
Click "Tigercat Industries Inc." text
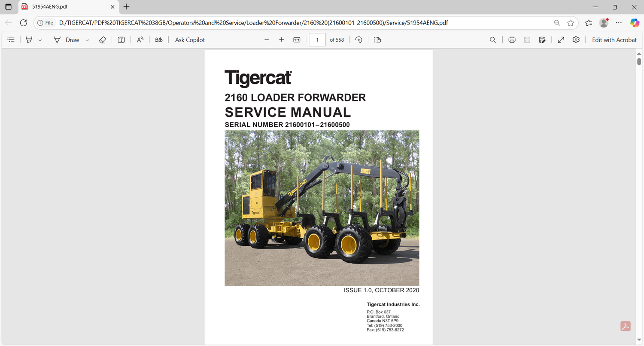coord(393,304)
